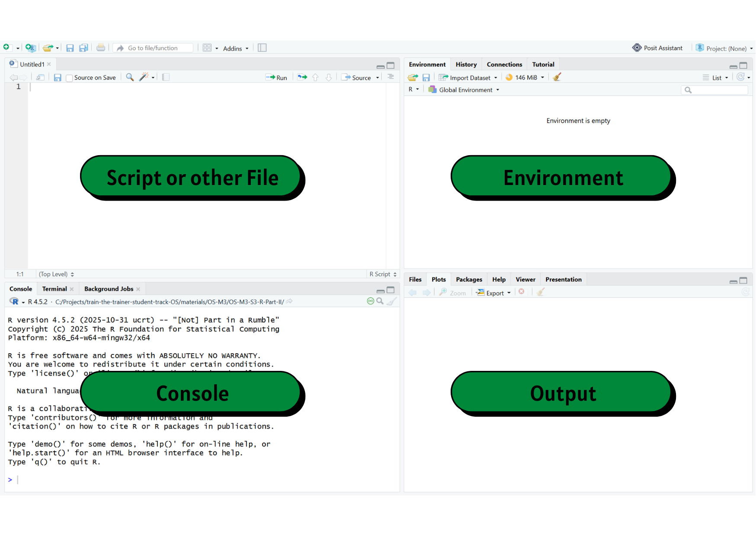Close the Untitled1 tab
The height and width of the screenshot is (536, 756).
point(49,64)
